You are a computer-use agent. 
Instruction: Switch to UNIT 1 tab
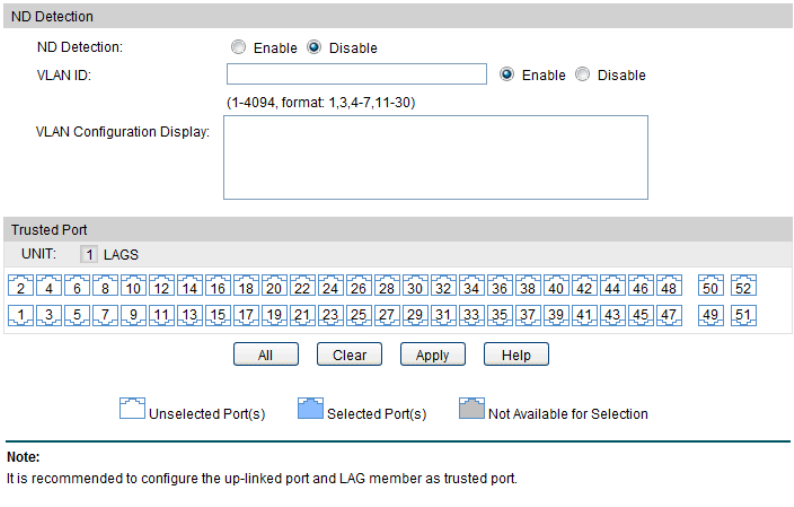[89, 254]
